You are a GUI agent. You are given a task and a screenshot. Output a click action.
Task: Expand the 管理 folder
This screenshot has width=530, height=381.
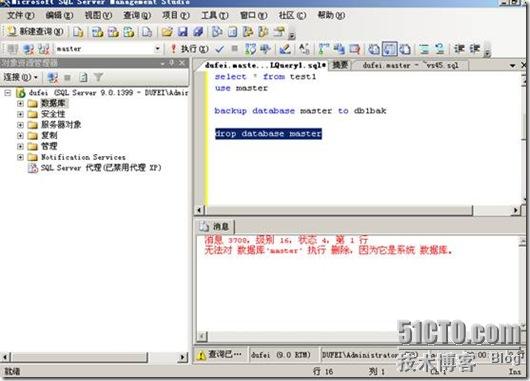click(20, 146)
